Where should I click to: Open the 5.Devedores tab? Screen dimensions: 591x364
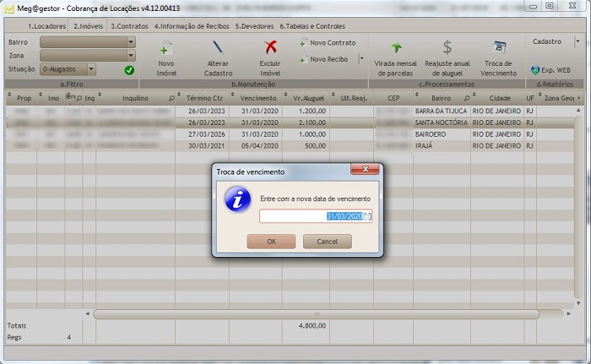pos(254,26)
